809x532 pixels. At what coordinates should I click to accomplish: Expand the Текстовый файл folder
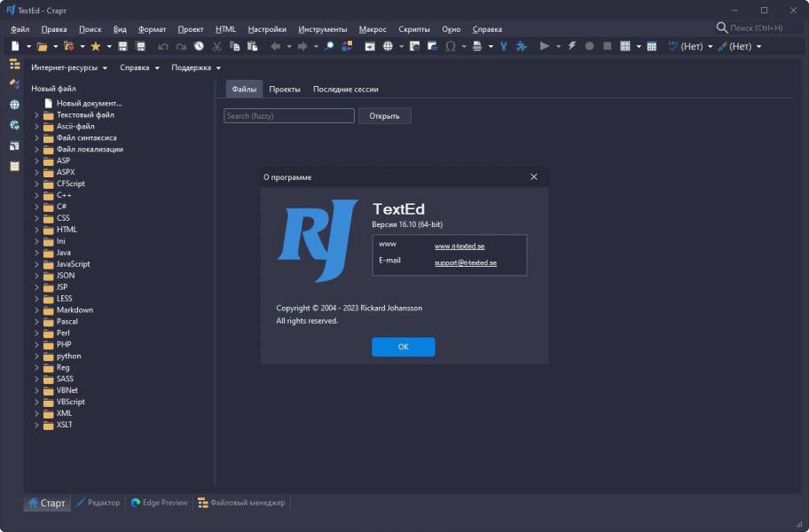tap(36, 115)
